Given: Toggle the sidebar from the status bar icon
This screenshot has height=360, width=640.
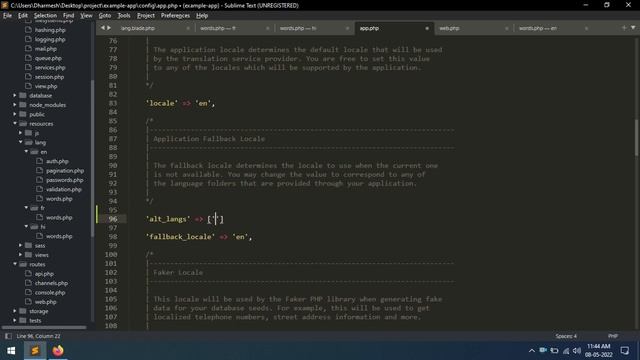Looking at the screenshot, I should coord(8,336).
